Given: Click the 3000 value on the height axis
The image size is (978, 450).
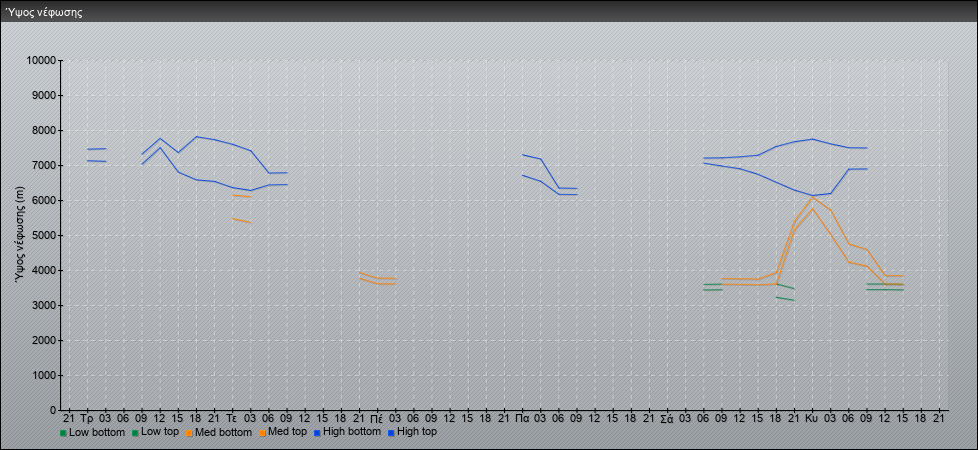Looking at the screenshot, I should (44, 305).
